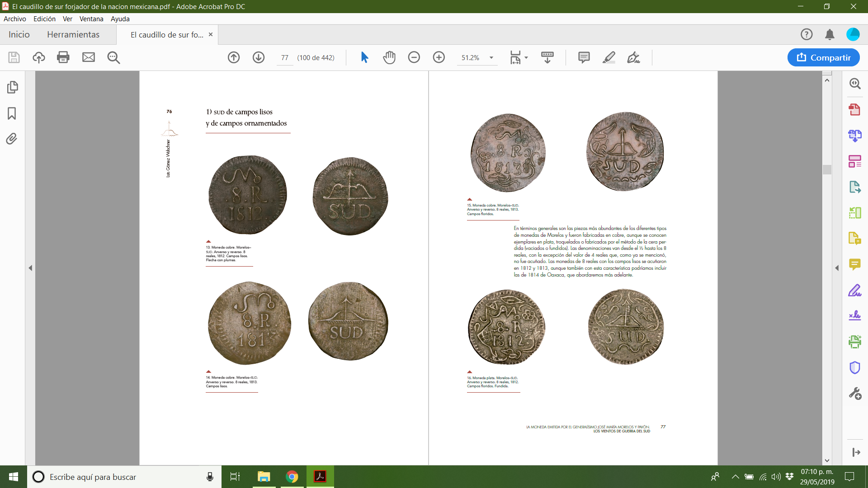Switch to the Herramientas tab

(73, 34)
